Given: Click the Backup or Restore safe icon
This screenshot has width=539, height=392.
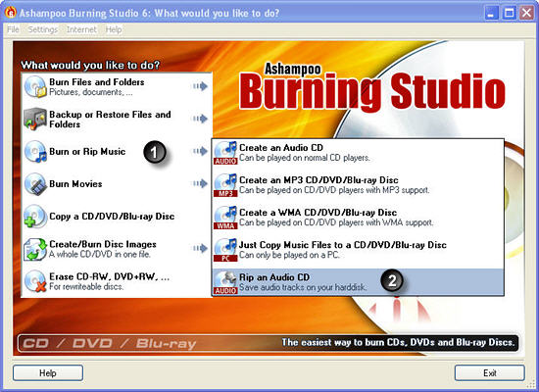Looking at the screenshot, I should pos(35,119).
